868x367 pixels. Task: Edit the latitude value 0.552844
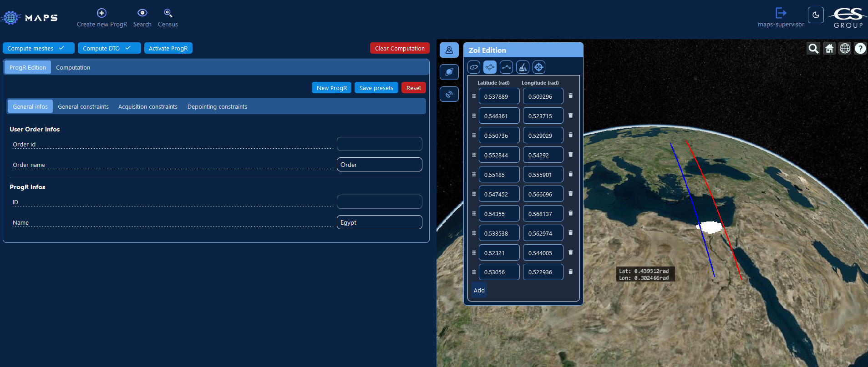click(x=499, y=155)
